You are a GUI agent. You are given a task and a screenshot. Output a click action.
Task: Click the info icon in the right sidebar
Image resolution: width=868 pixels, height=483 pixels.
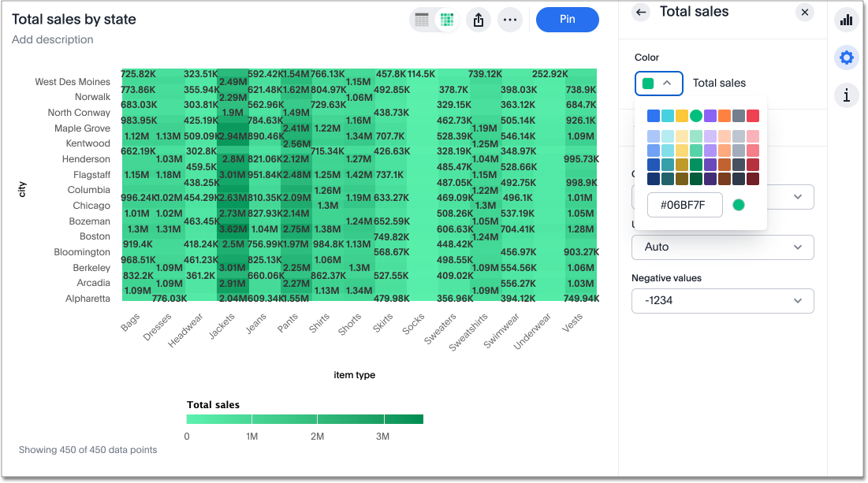[x=846, y=95]
